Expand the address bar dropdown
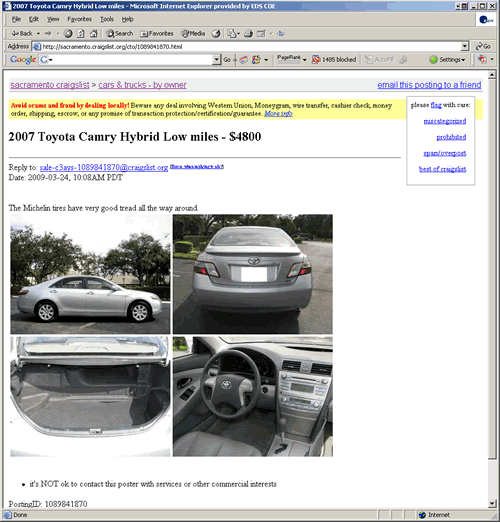The width and height of the screenshot is (500, 523). (x=465, y=46)
